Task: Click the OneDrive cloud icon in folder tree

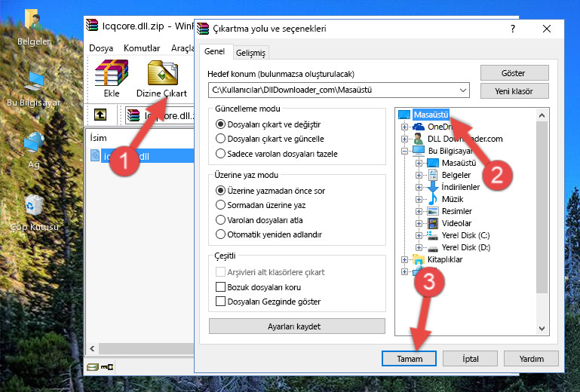Action: pos(419,127)
